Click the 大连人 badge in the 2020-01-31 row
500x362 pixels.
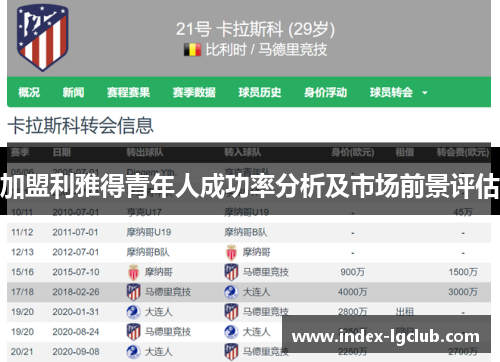(x=134, y=312)
